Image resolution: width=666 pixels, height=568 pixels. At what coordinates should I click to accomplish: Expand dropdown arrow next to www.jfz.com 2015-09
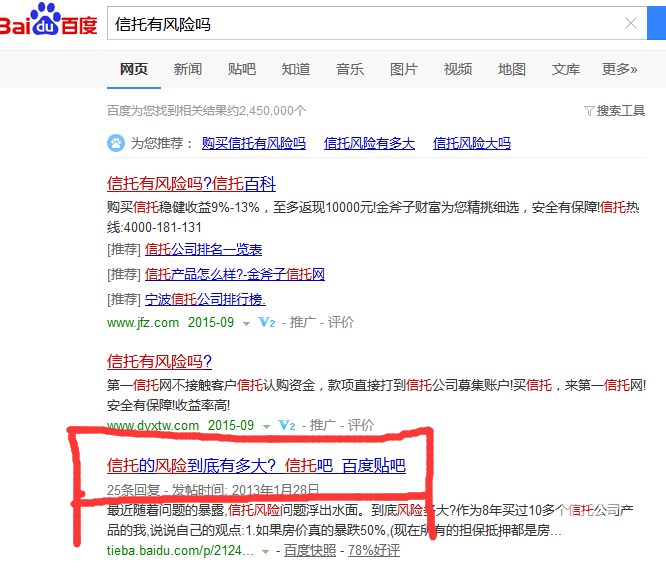pyautogui.click(x=246, y=324)
